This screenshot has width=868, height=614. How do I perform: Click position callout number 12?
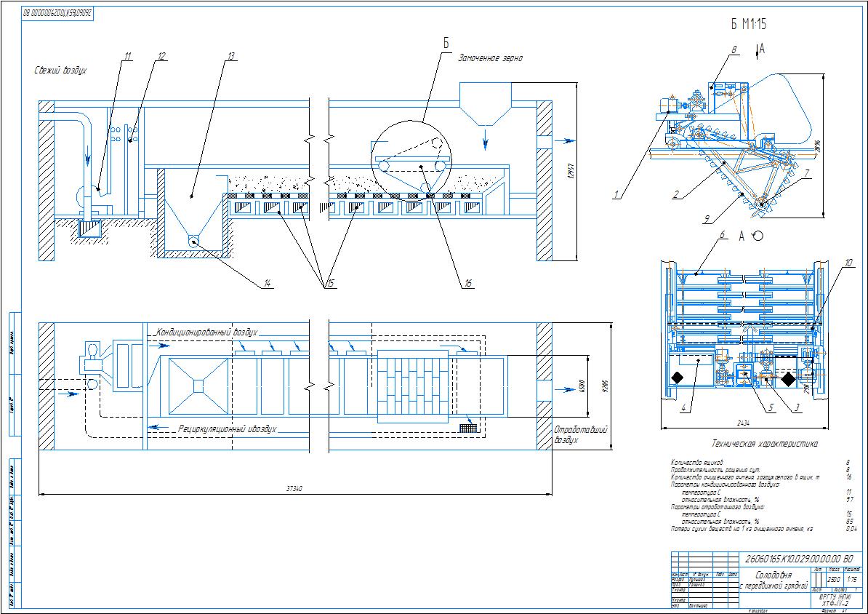pyautogui.click(x=161, y=57)
